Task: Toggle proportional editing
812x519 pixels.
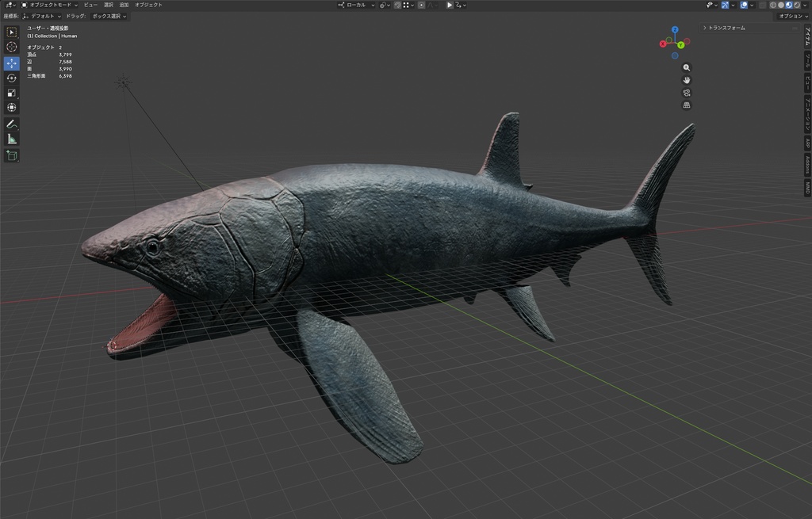Action: (x=422, y=6)
